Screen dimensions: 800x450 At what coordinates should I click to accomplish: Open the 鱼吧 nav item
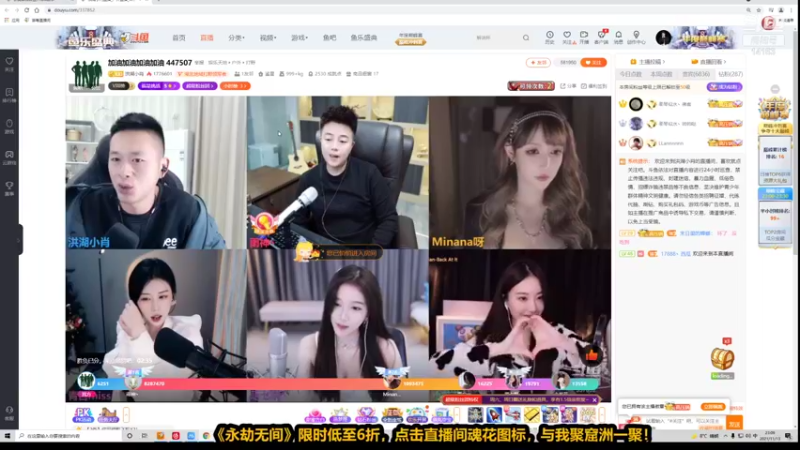point(330,38)
